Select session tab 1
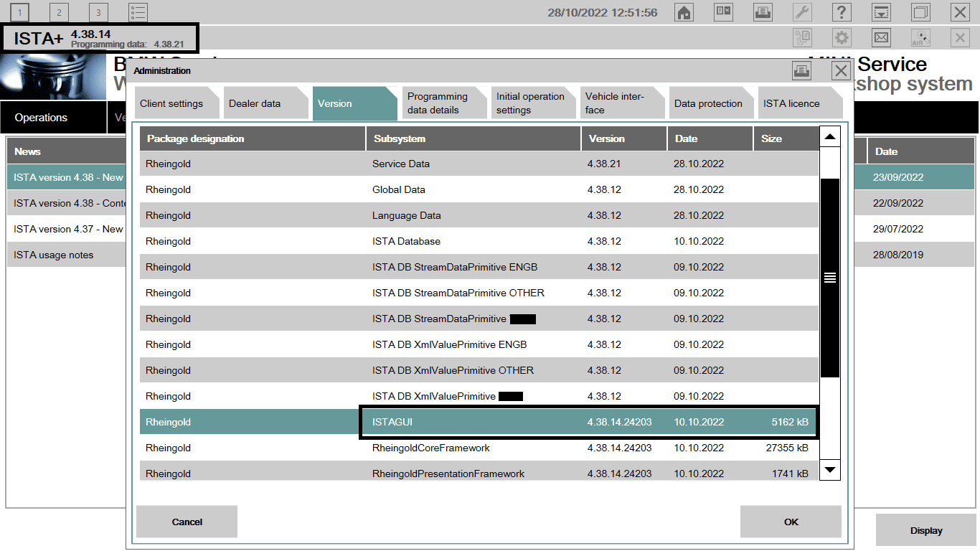 20,12
